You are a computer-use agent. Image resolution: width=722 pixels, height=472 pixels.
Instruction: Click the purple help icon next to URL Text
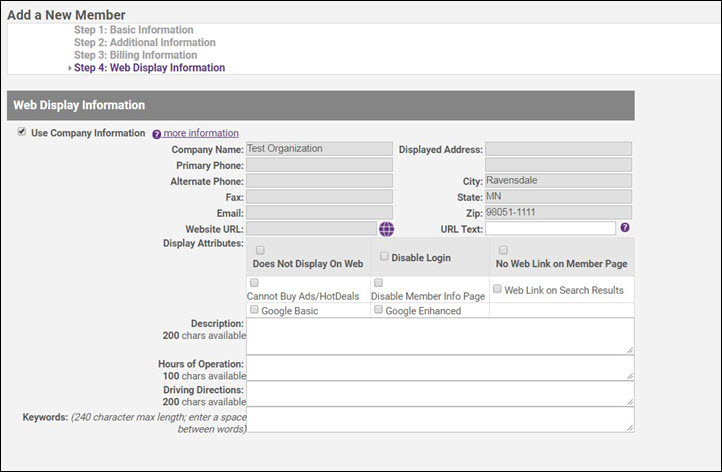(625, 228)
